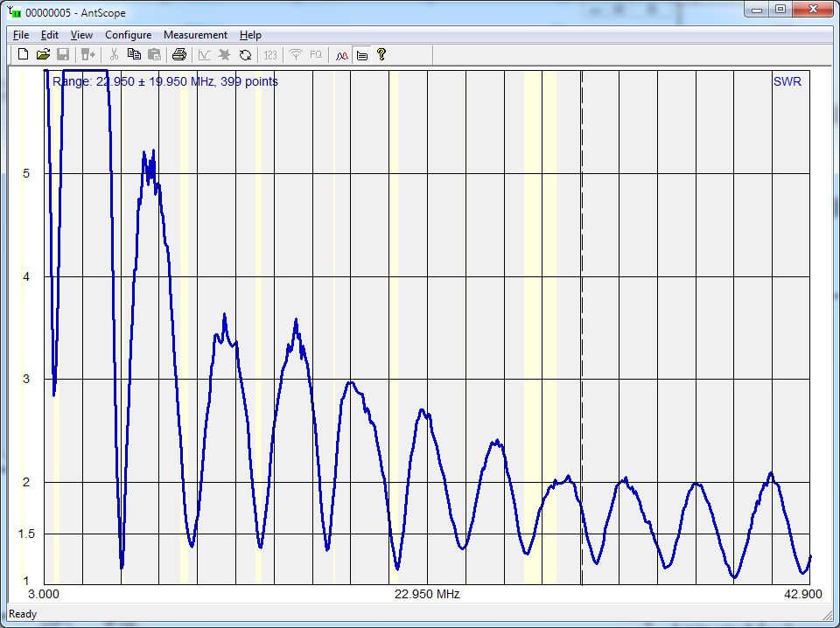
Task: Click the grayed-out Save floppy disk icon
Action: 63,55
